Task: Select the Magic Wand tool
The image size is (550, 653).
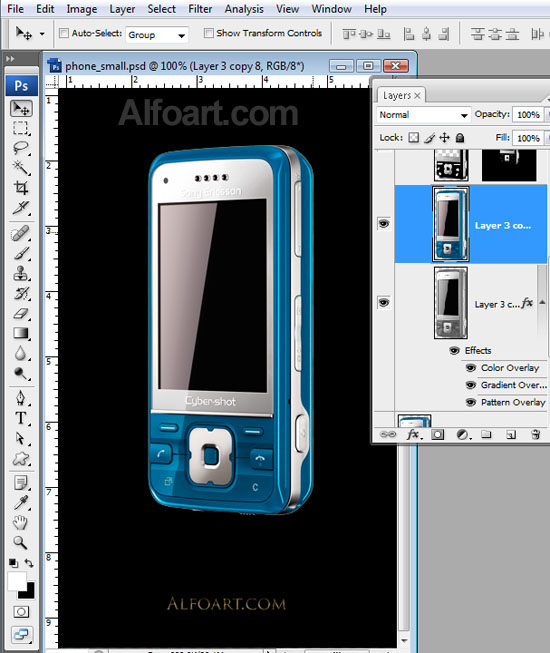Action: 21,167
